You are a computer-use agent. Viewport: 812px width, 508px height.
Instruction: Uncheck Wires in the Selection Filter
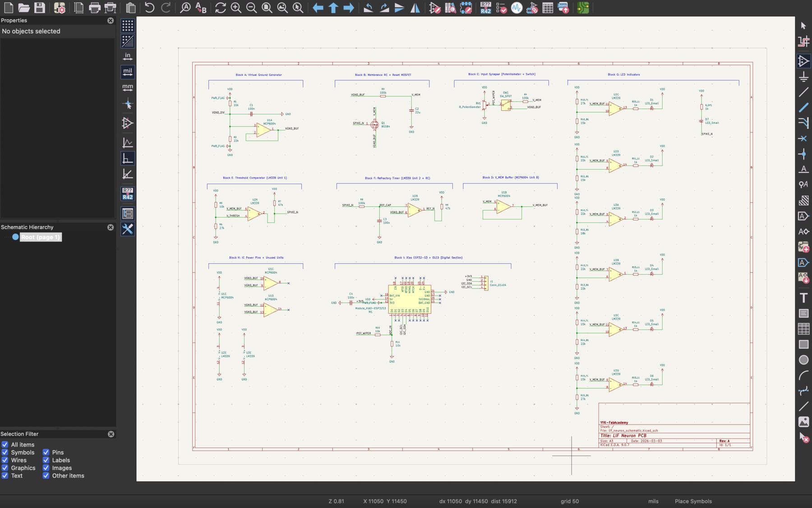click(5, 460)
